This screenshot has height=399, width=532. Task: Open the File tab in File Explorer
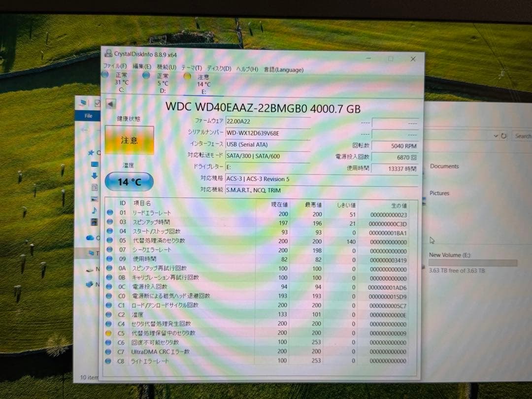point(88,116)
